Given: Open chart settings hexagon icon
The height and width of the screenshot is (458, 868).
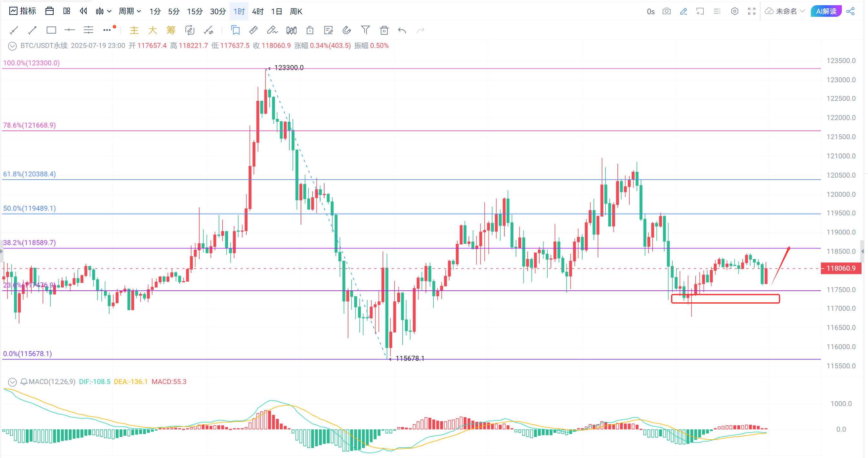Looking at the screenshot, I should (735, 11).
